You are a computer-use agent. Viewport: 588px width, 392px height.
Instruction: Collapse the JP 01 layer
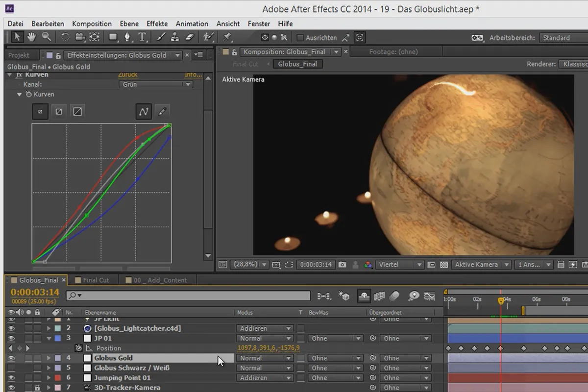49,338
